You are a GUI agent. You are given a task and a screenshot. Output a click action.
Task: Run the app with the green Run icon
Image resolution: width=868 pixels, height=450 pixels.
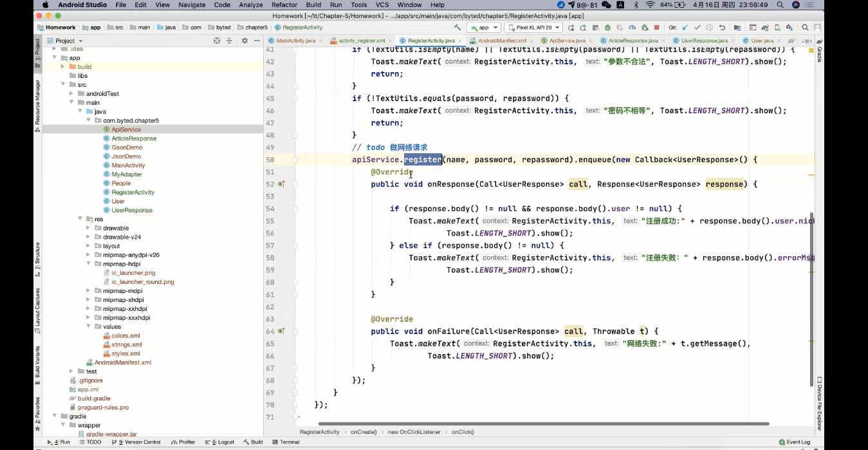tap(571, 28)
